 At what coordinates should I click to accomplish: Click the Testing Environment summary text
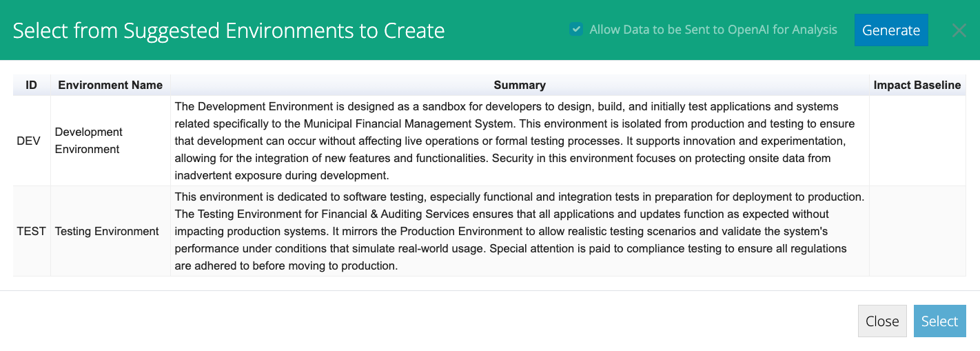[520, 231]
